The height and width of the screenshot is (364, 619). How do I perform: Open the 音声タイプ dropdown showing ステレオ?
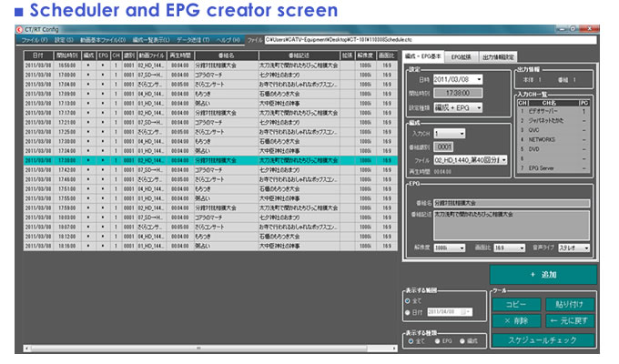pyautogui.click(x=586, y=248)
